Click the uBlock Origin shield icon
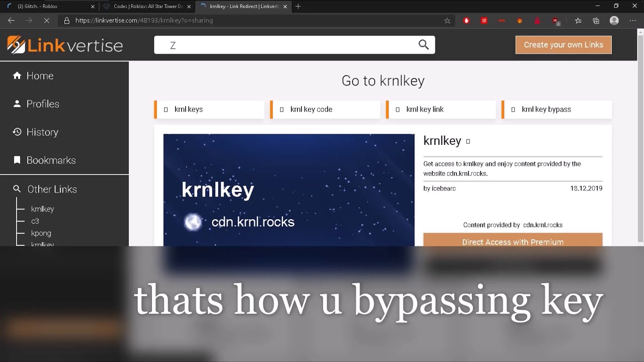644x362 pixels. (555, 21)
